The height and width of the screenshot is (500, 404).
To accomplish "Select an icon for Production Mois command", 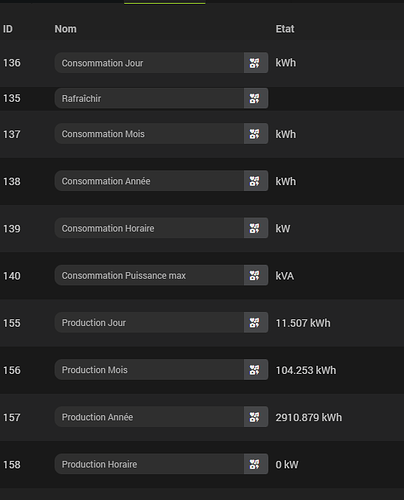I will coord(256,370).
